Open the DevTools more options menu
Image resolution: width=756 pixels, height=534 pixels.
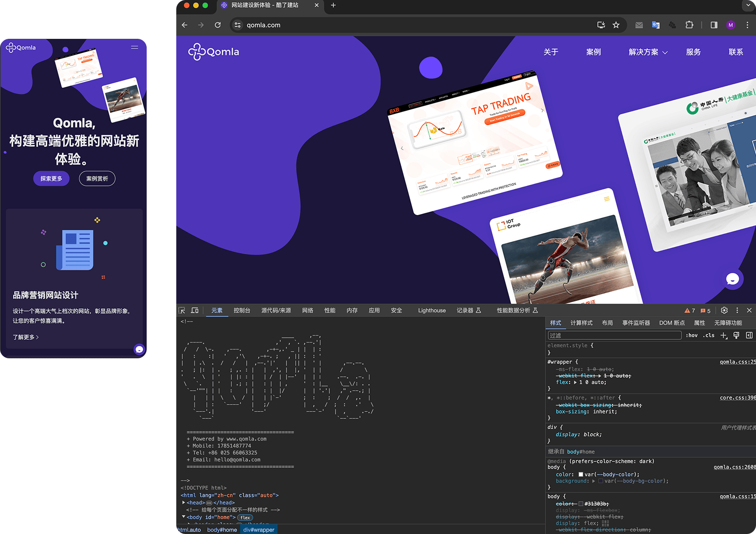pos(737,310)
